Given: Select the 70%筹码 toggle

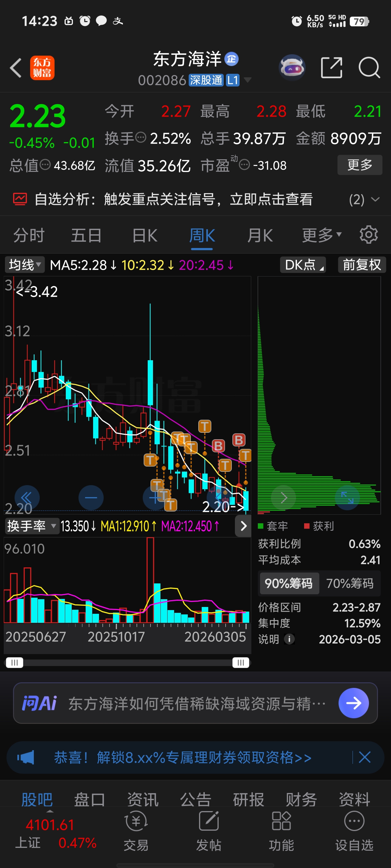Looking at the screenshot, I should click(x=350, y=583).
